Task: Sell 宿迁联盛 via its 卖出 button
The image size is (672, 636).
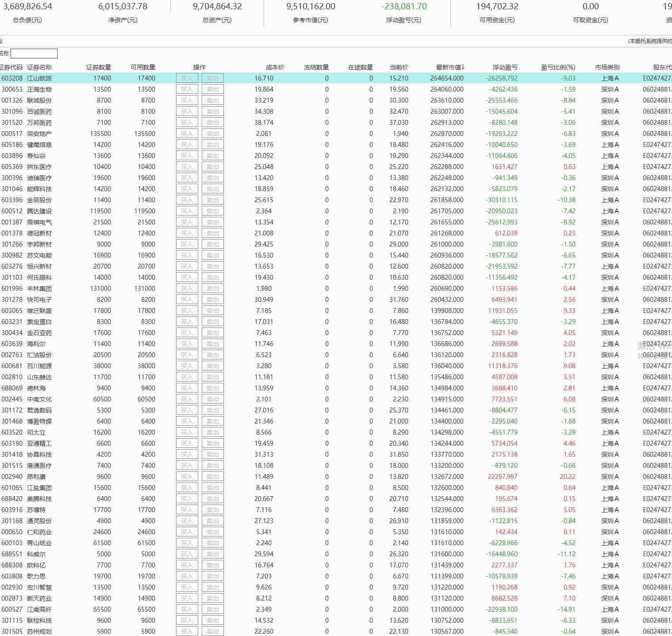Action: pos(213,311)
